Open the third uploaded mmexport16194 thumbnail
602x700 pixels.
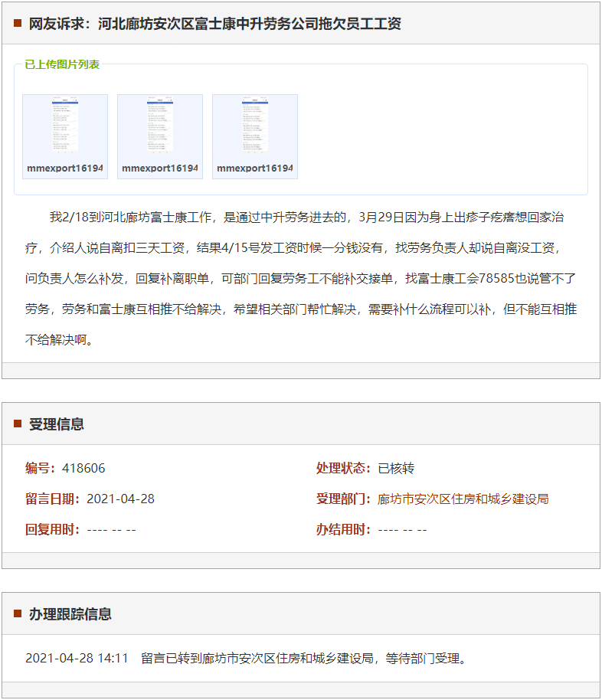click(255, 136)
